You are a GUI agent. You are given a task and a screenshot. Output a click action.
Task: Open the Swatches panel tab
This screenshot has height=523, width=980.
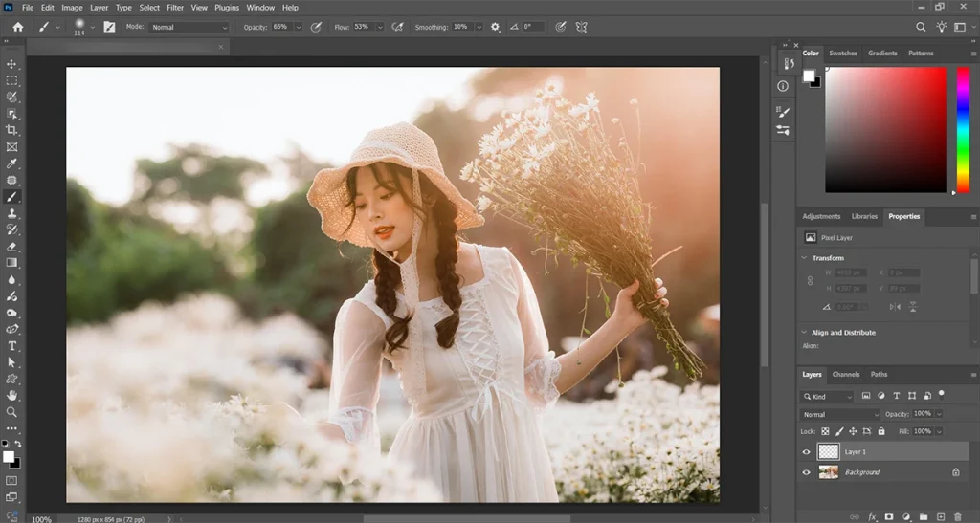point(843,54)
